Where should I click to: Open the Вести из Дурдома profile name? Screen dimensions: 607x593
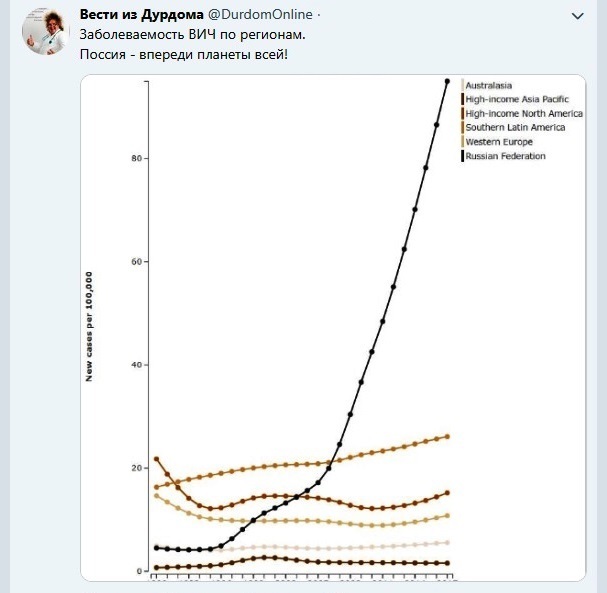[x=140, y=15]
